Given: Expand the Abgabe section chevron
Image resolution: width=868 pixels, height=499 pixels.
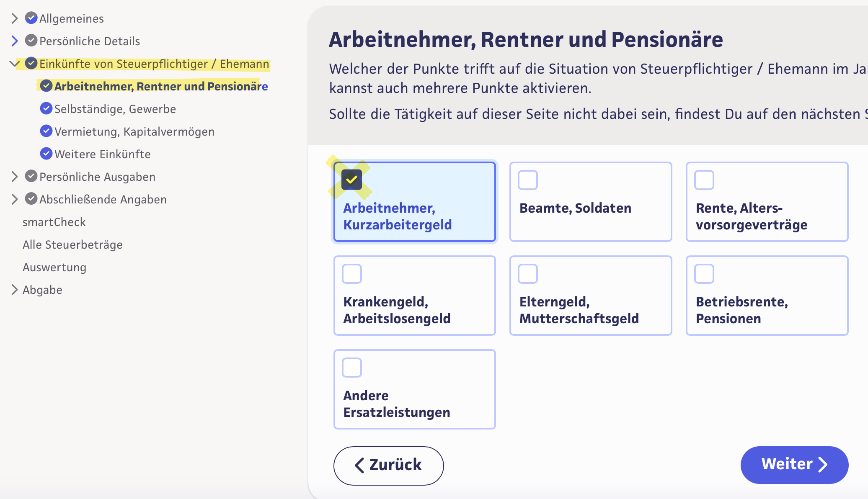Looking at the screenshot, I should click(x=15, y=290).
